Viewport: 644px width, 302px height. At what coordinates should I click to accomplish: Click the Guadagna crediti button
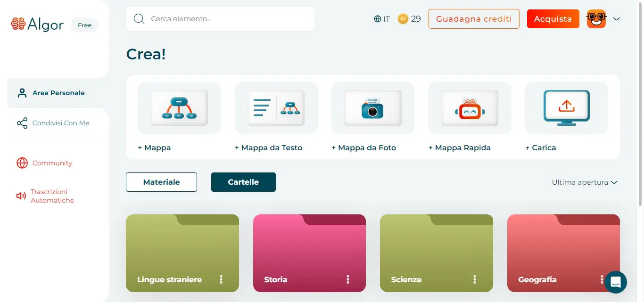[473, 19]
